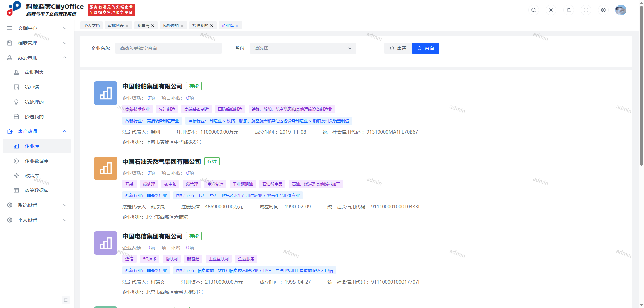Click the 惠企政通 robot icon

coord(10,131)
